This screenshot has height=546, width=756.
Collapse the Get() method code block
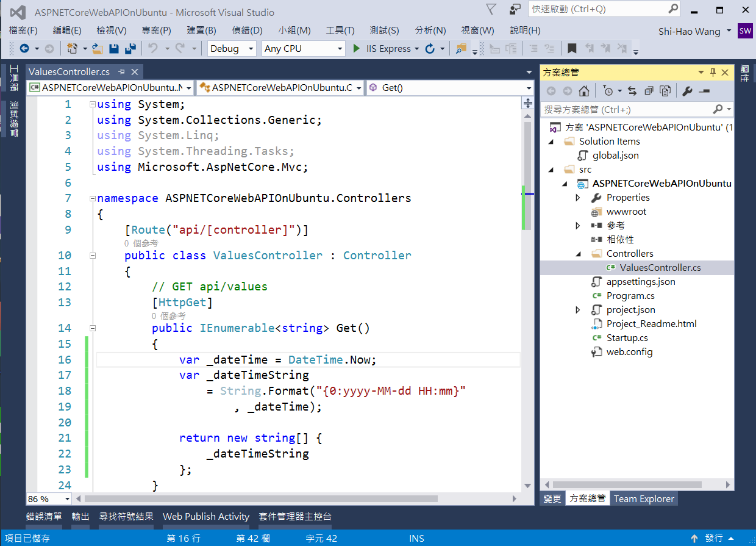point(92,328)
